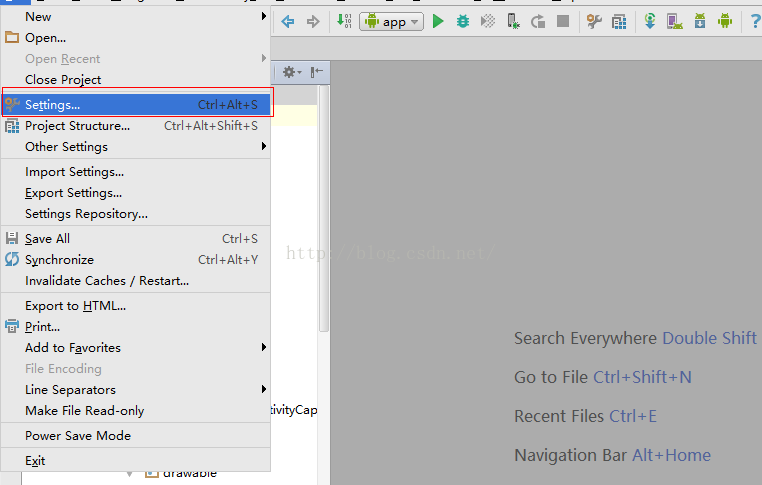Open the AVD Manager icon
762x485 pixels.
tap(675, 21)
